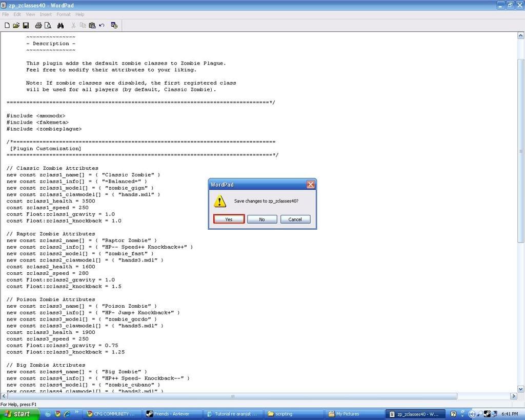
Task: Click the Open file toolbar icon
Action: coord(16,26)
